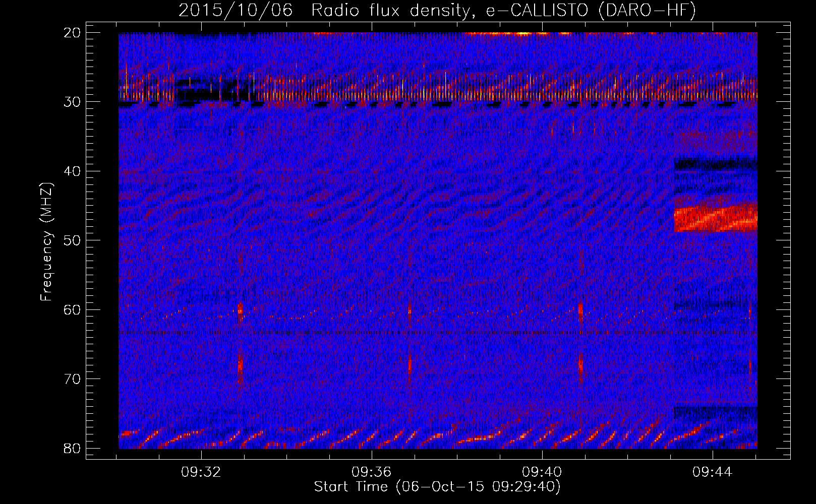Viewport: 816px width, 504px height.
Task: Click the 20 MHz frequency tick label
Action: click(72, 33)
